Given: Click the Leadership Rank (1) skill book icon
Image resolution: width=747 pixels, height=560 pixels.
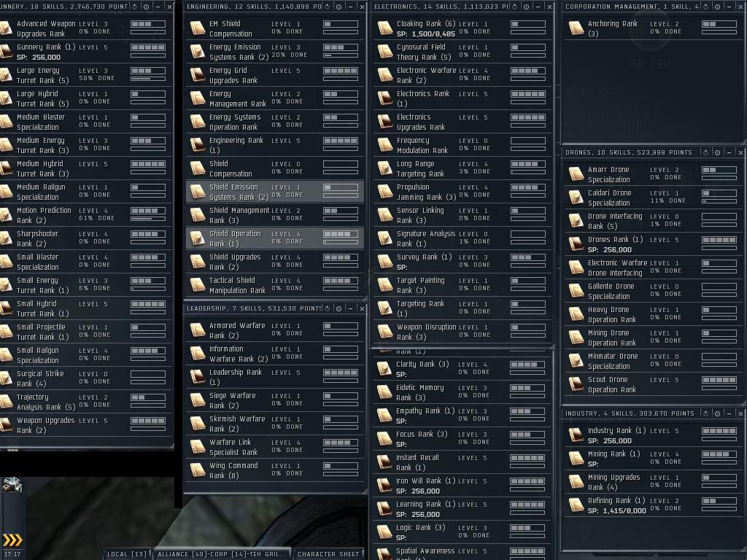Looking at the screenshot, I should point(197,377).
